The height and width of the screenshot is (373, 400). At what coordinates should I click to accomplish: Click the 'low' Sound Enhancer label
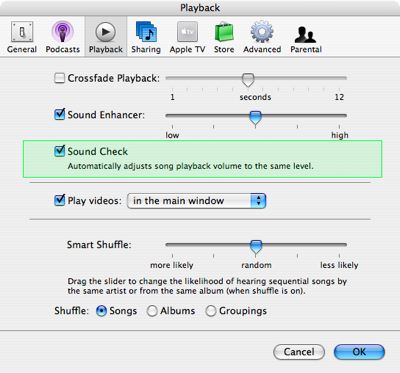pos(172,135)
